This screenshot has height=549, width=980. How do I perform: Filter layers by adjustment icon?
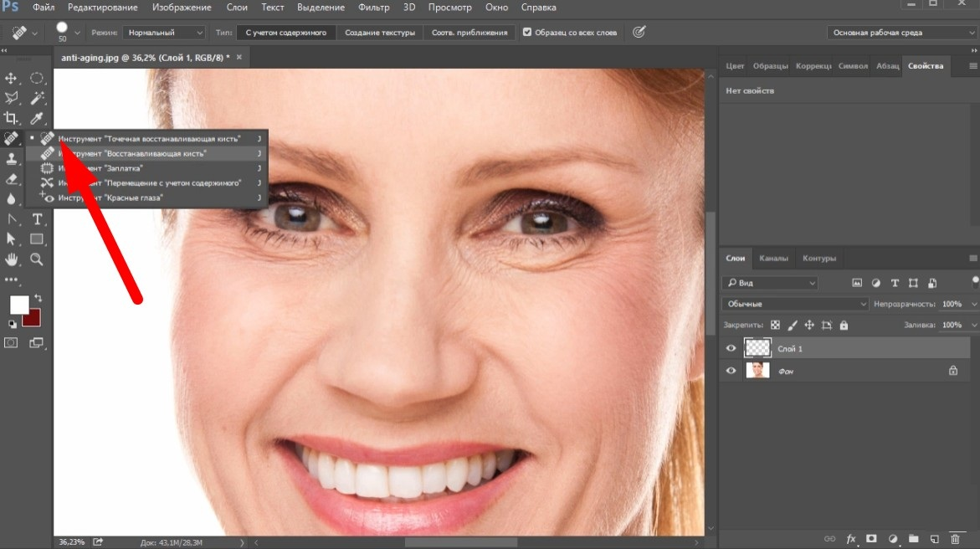point(875,283)
